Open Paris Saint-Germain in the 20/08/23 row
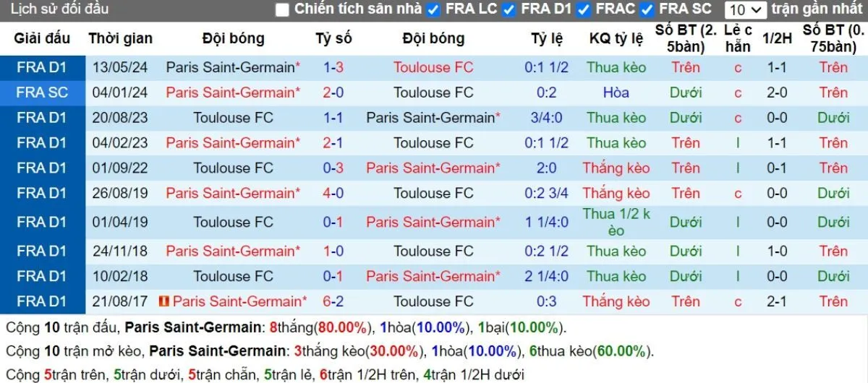868x383 pixels. tap(430, 118)
